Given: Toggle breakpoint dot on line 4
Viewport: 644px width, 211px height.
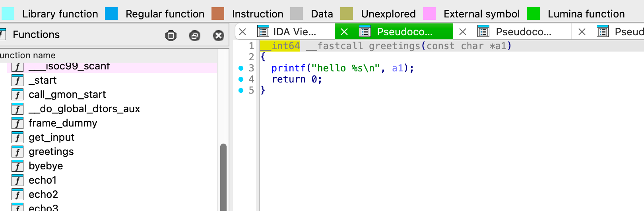Looking at the screenshot, I should [x=241, y=79].
